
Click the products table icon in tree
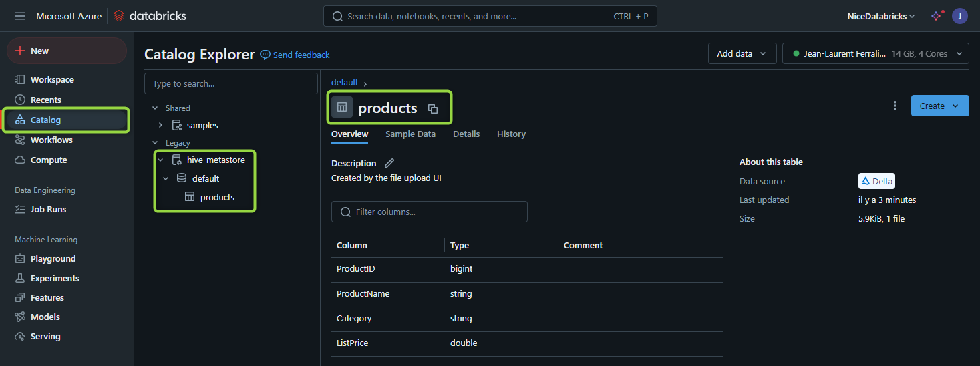click(190, 197)
